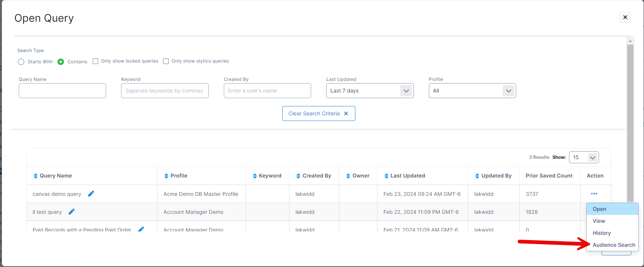Open action menu for canvas demo query
This screenshot has height=267, width=644.
[594, 194]
